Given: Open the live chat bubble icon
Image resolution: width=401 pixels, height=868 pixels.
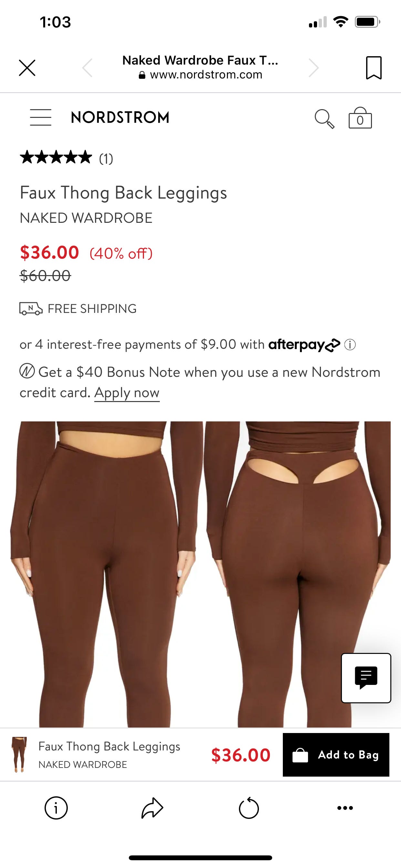Looking at the screenshot, I should point(366,678).
